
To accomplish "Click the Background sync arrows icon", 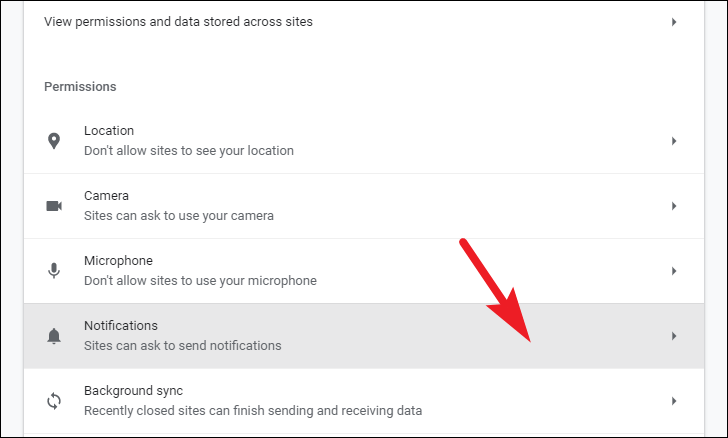I will 54,401.
